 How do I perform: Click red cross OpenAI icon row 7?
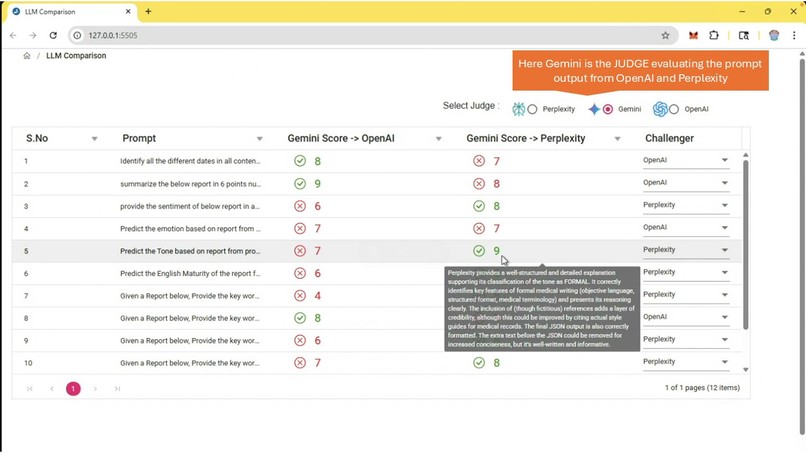(300, 296)
